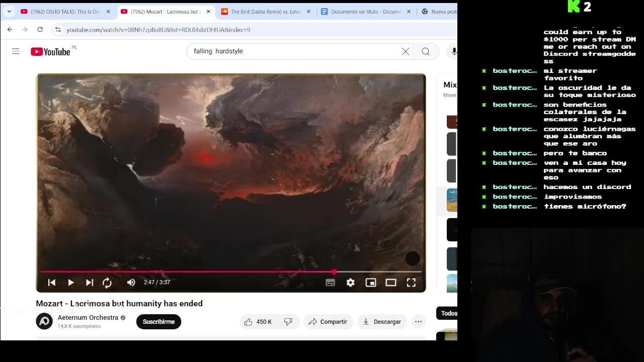
Task: Select the Todos filter chip
Action: click(x=448, y=313)
